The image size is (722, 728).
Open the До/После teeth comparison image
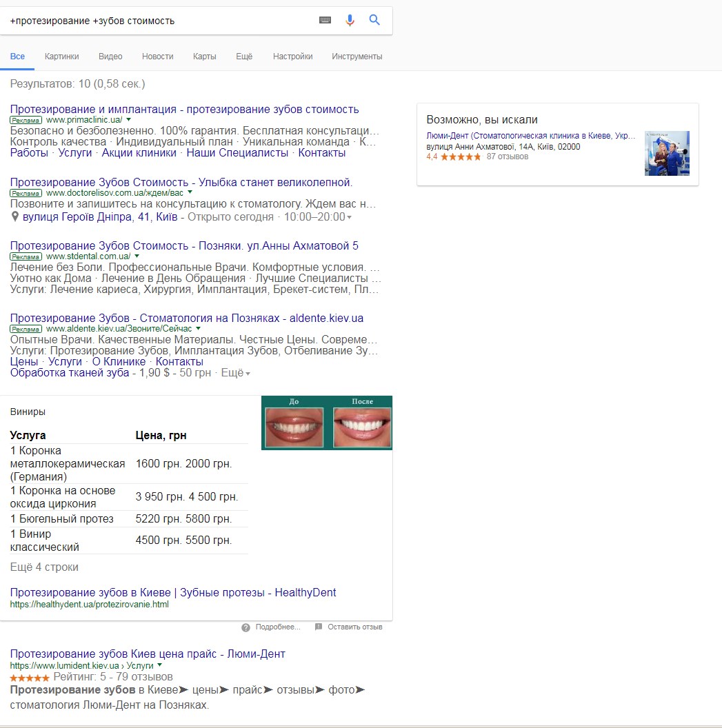point(327,423)
